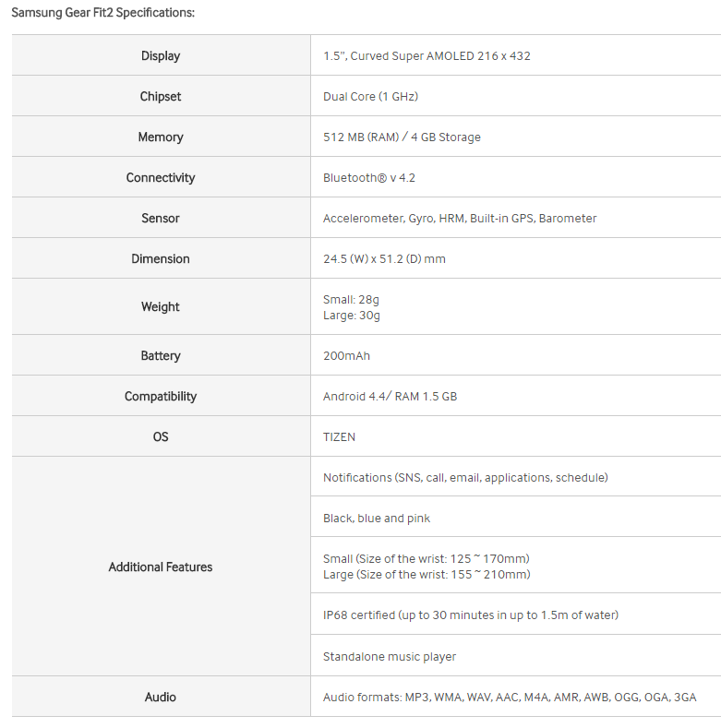Image resolution: width=721 pixels, height=728 pixels.
Task: Click the Android 4.4 compatibility value
Action: point(390,397)
